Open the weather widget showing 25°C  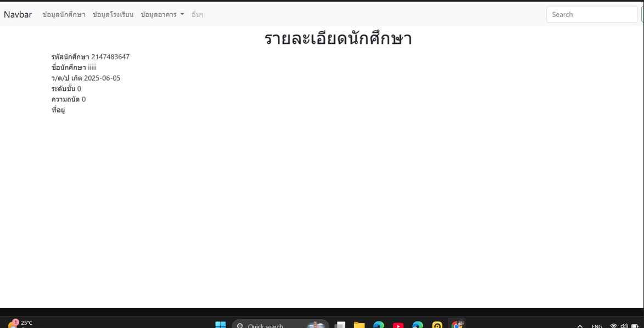coord(20,324)
